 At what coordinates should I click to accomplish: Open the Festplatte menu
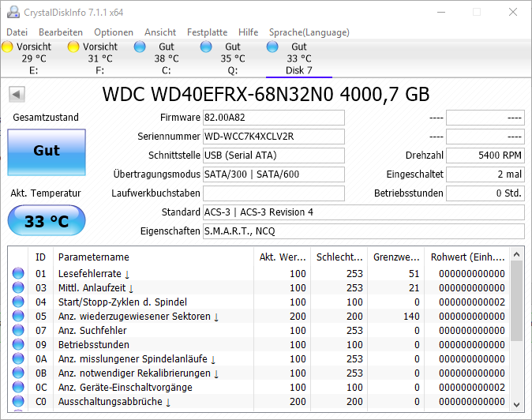point(208,32)
